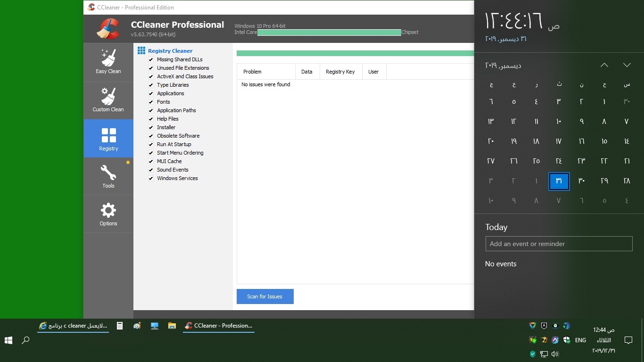Open This PC monitor taskbar icon

pos(155,326)
